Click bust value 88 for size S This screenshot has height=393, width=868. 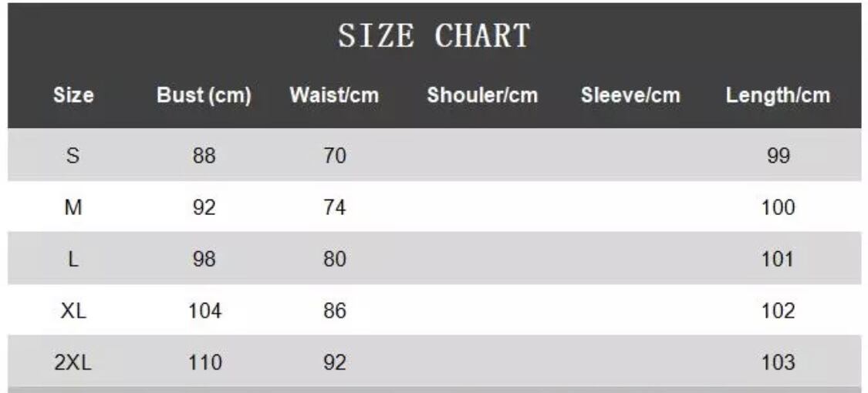click(204, 156)
